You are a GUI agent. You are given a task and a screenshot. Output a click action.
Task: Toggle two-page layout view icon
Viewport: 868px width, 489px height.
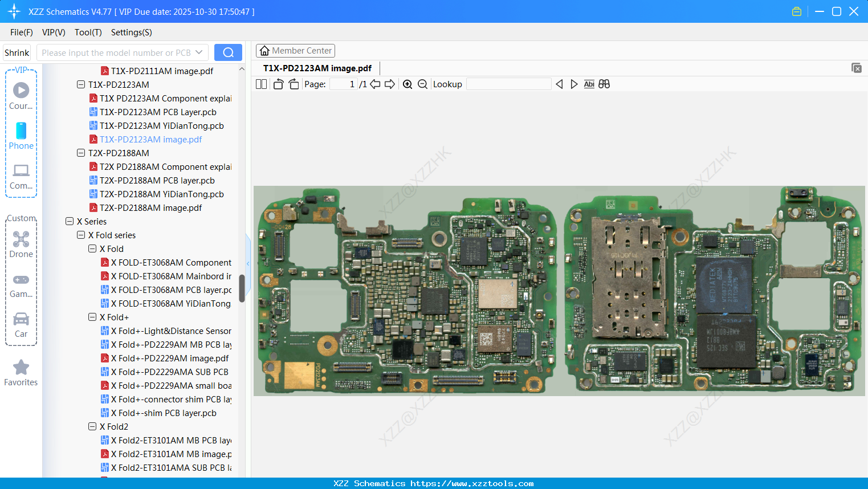[261, 84]
